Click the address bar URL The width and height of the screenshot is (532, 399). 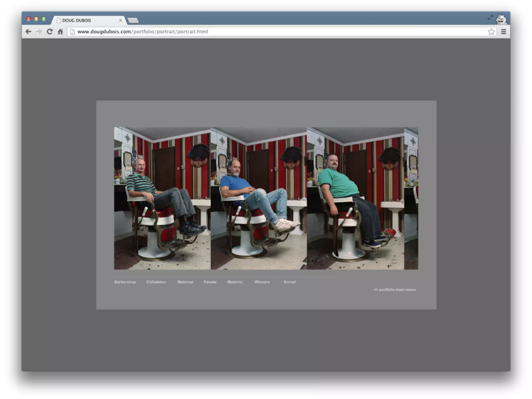pyautogui.click(x=143, y=32)
